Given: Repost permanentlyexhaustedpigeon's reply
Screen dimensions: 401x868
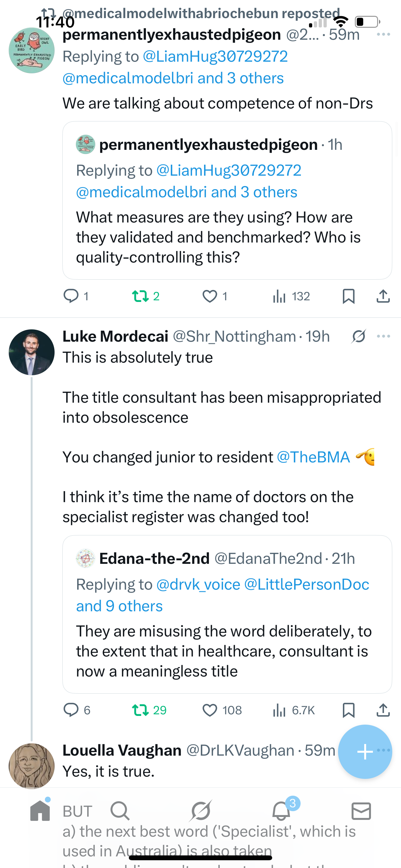Looking at the screenshot, I should click(x=140, y=296).
